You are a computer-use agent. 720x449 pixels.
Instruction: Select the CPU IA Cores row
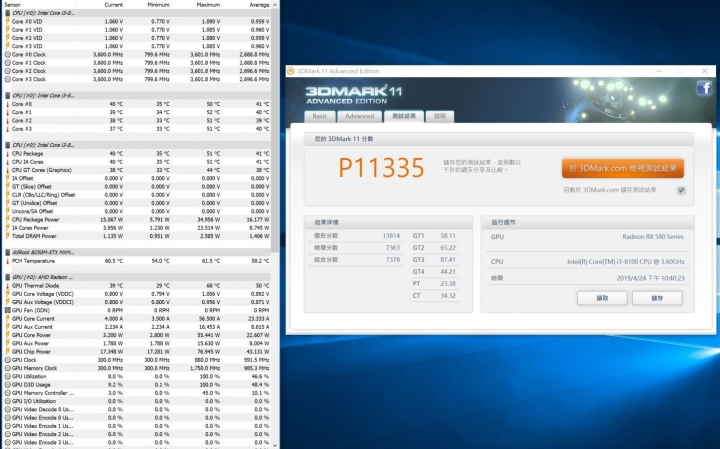(137, 162)
